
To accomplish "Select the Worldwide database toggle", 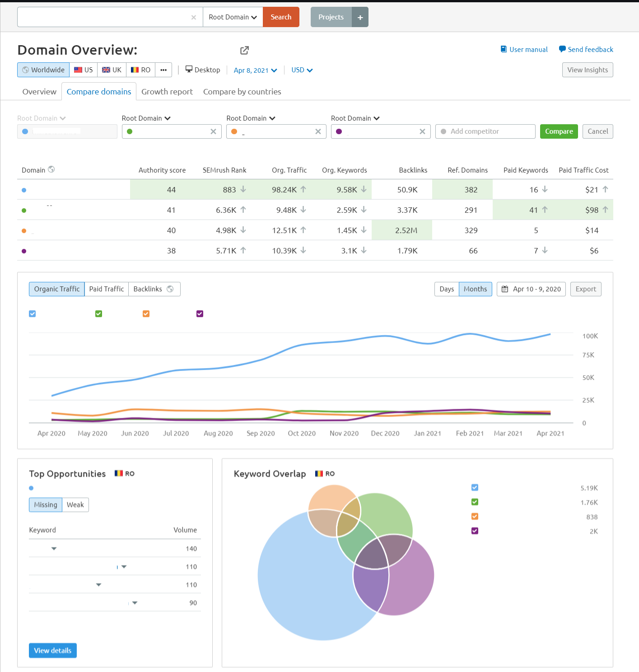I will point(43,70).
